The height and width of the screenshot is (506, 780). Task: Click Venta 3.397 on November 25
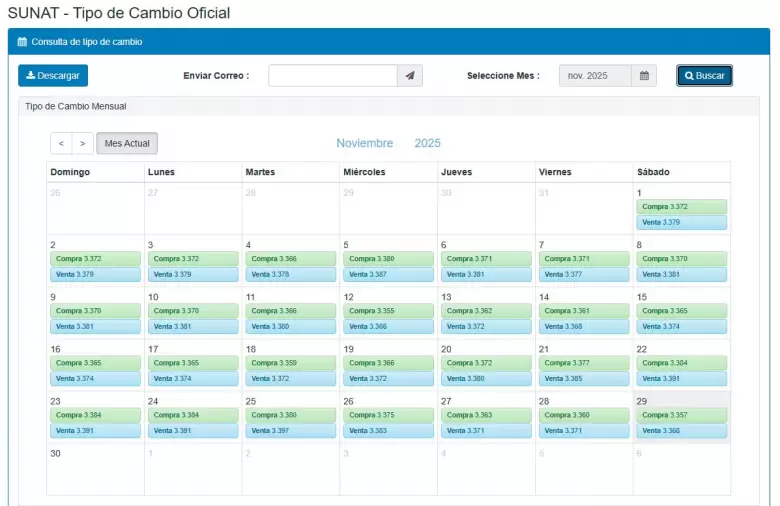(x=290, y=431)
